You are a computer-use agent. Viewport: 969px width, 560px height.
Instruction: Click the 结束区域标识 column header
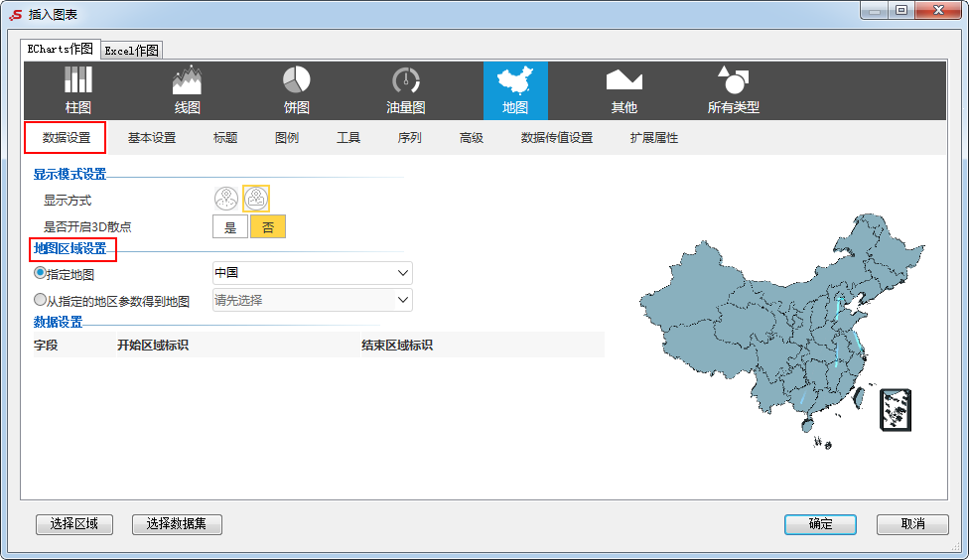click(x=397, y=345)
